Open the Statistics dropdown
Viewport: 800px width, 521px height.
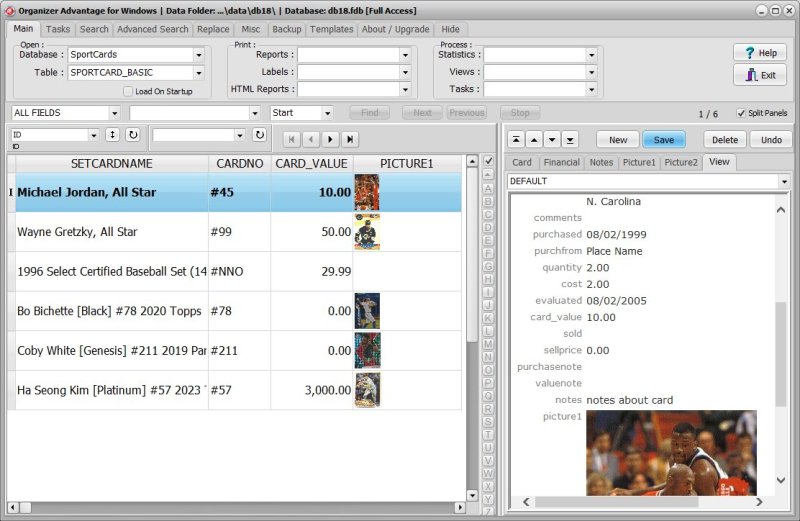tap(591, 55)
